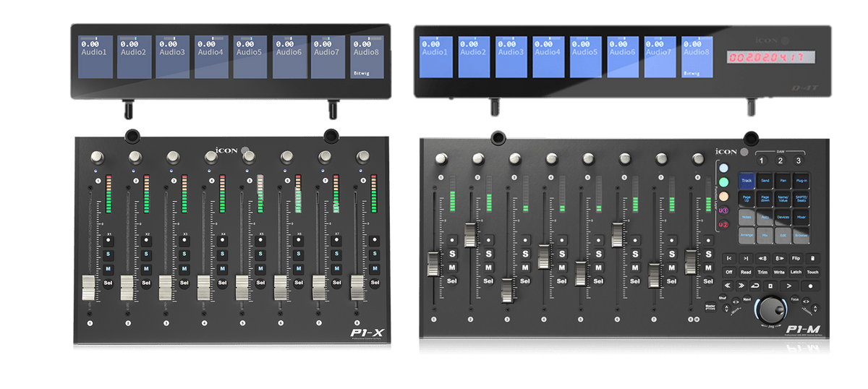The image size is (868, 389).
Task: Select DAW 1 on the P1-M
Action: coord(762,161)
